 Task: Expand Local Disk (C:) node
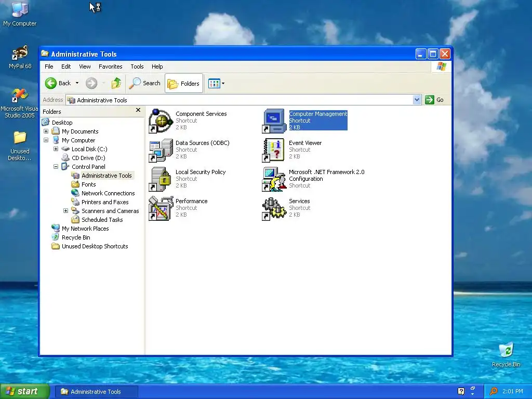tap(56, 149)
